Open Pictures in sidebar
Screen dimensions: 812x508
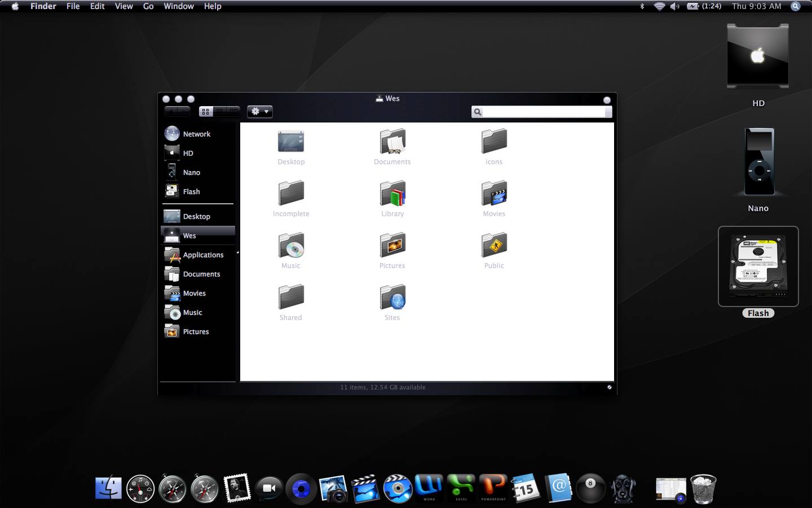pyautogui.click(x=197, y=331)
